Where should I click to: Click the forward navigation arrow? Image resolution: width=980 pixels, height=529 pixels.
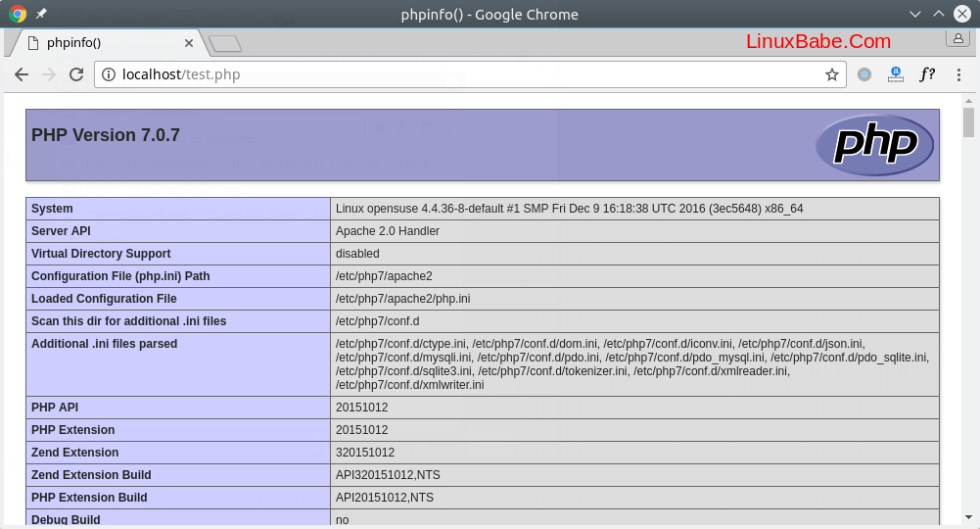point(49,74)
